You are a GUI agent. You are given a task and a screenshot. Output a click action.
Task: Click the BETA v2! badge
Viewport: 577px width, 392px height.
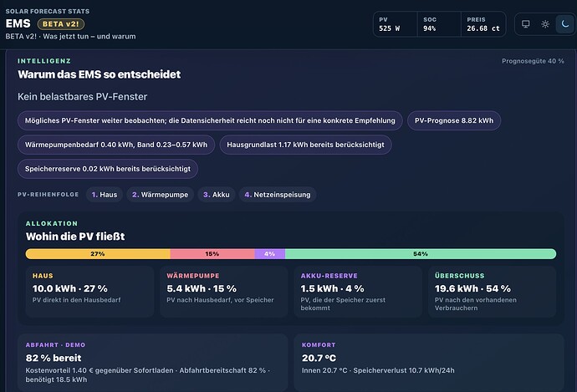61,24
